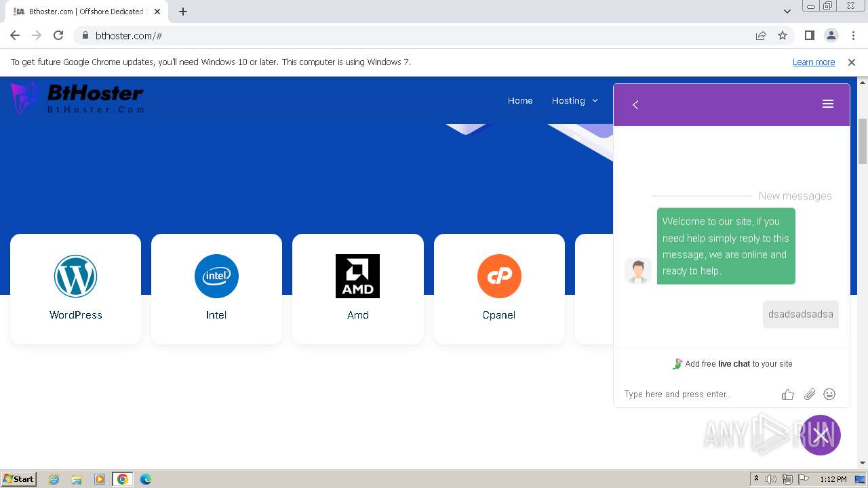Image resolution: width=868 pixels, height=488 pixels.
Task: Send a thumbs-up in chat
Action: (787, 394)
